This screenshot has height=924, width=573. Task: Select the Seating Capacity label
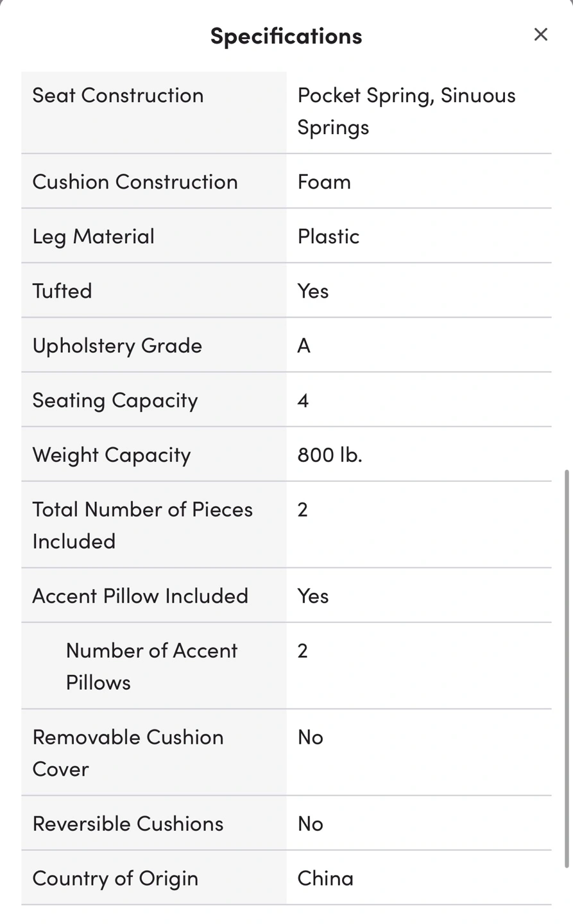[x=115, y=400]
